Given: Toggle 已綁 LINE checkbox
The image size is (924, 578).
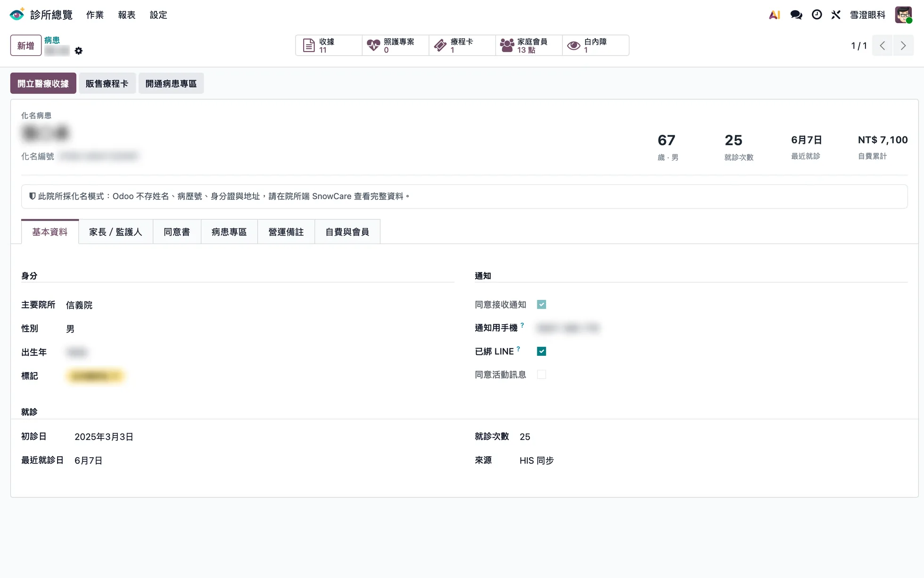Looking at the screenshot, I should [x=541, y=351].
